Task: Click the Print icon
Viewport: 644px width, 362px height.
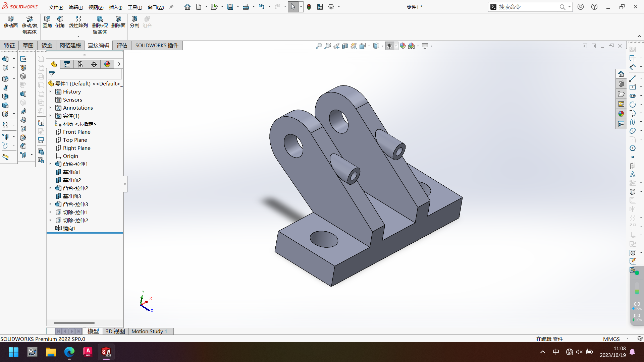Action: point(246,7)
